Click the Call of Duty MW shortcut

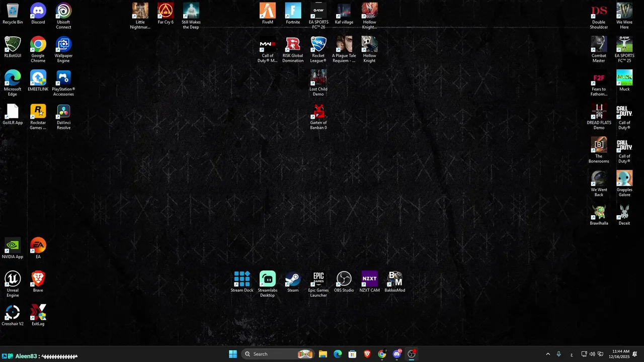coord(268,50)
